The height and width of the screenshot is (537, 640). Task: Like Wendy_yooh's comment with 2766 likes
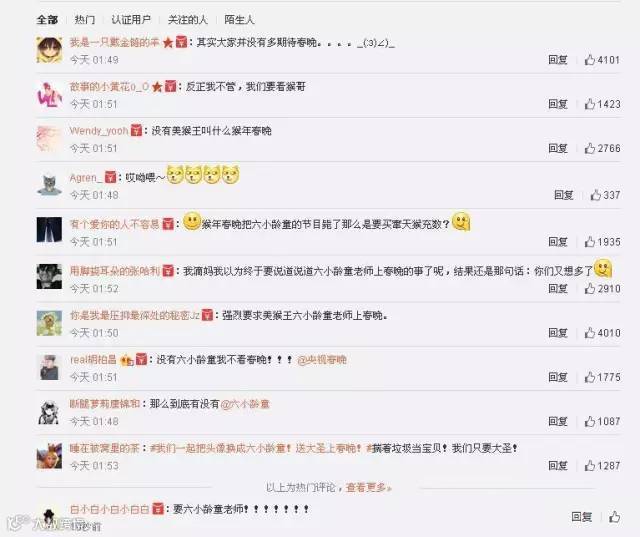pyautogui.click(x=590, y=148)
